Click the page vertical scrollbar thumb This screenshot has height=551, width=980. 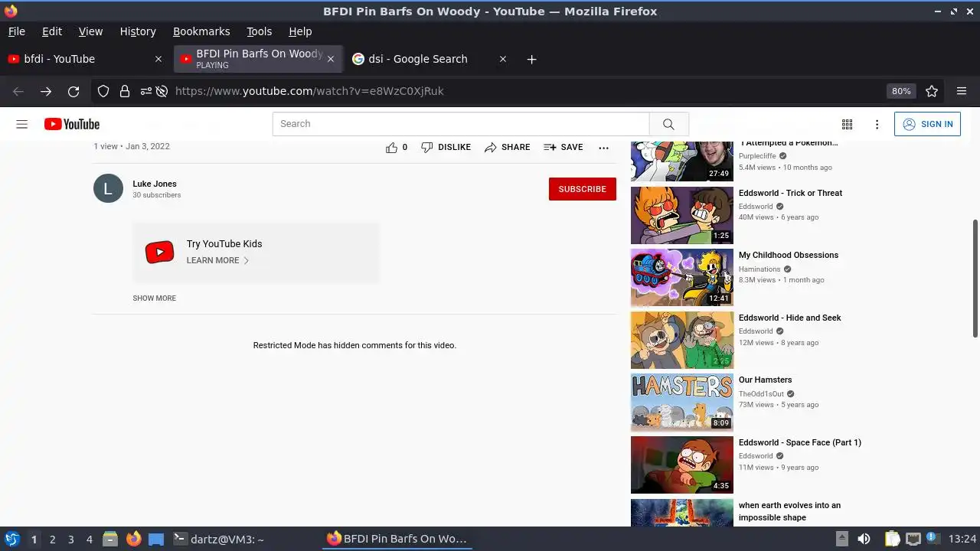point(975,278)
